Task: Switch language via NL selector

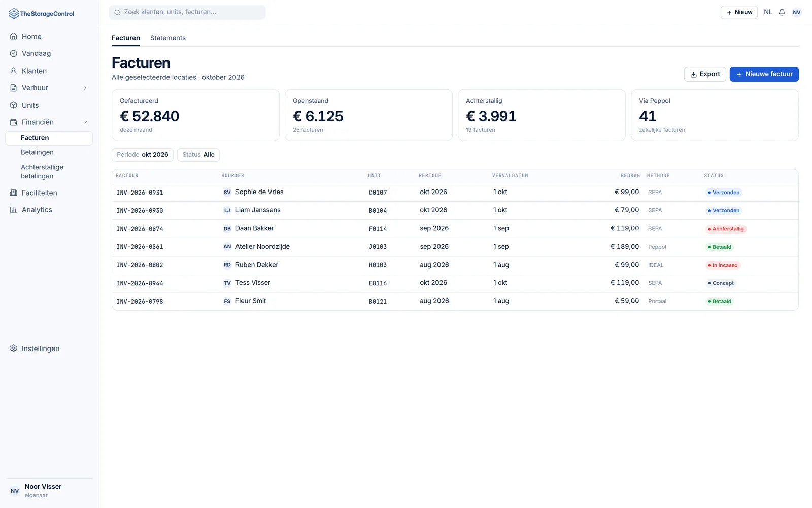Action: tap(768, 12)
